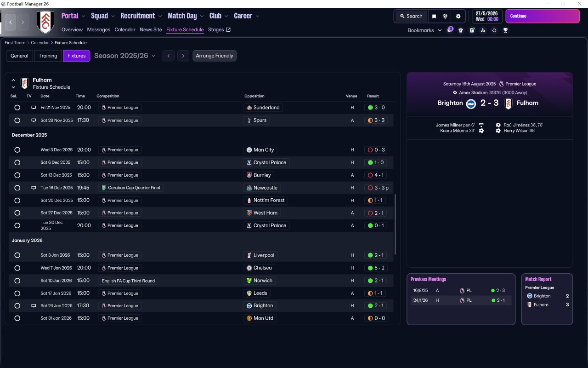Click the fixture list vertical scrollbar
This screenshot has width=588, height=368.
point(395,224)
